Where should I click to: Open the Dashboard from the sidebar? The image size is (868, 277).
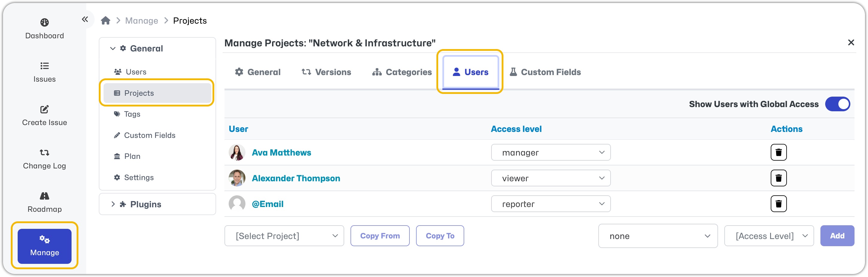coord(45,29)
